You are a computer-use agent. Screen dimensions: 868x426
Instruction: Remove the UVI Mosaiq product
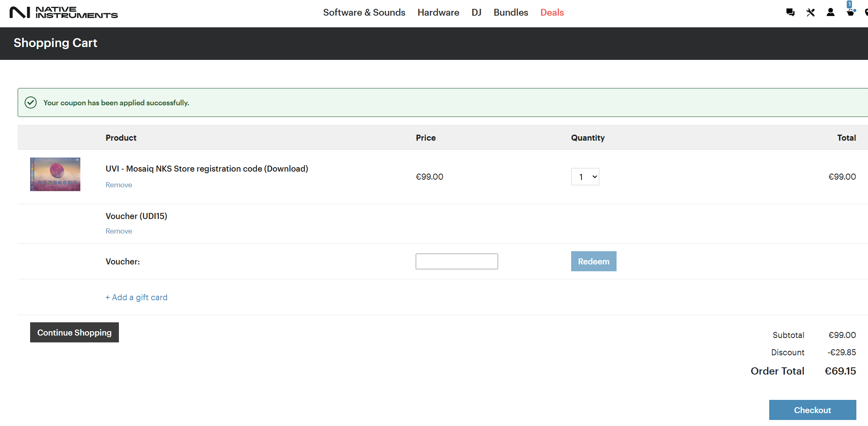coord(119,185)
